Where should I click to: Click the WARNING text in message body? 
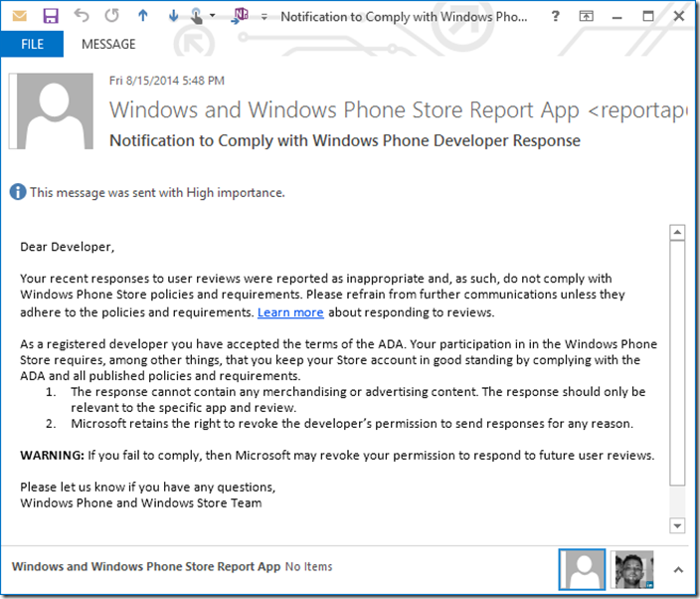[52, 455]
